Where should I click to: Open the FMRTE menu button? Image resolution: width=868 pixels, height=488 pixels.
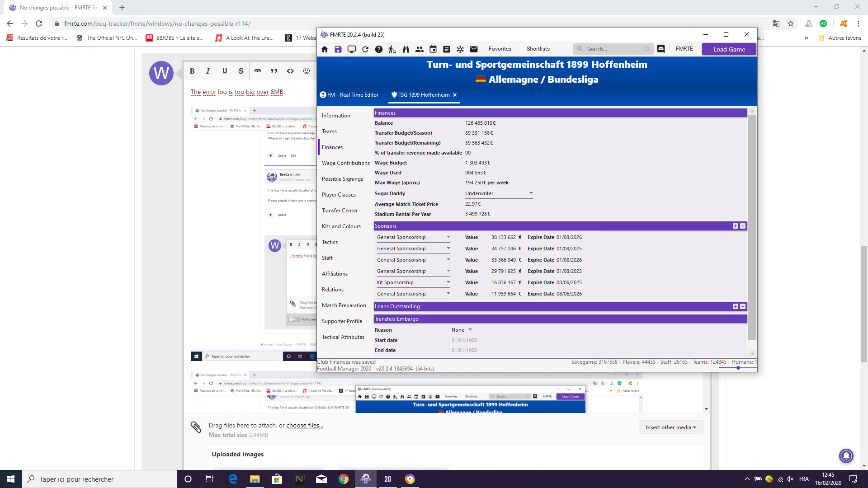tap(684, 49)
